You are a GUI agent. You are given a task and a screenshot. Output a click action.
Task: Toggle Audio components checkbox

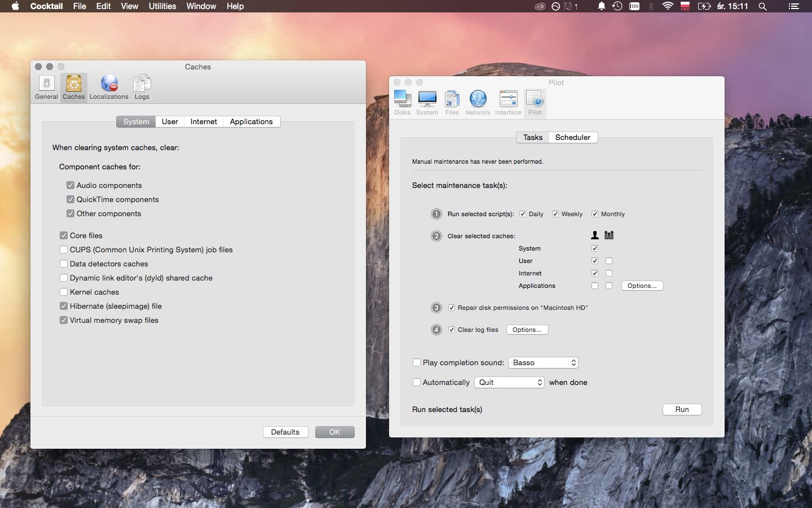pos(70,185)
